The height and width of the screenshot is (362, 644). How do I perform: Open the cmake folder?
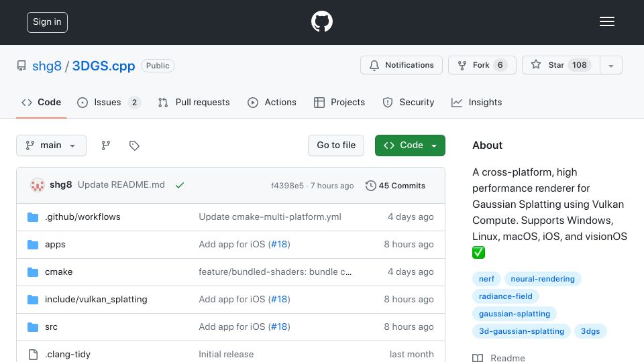59,271
